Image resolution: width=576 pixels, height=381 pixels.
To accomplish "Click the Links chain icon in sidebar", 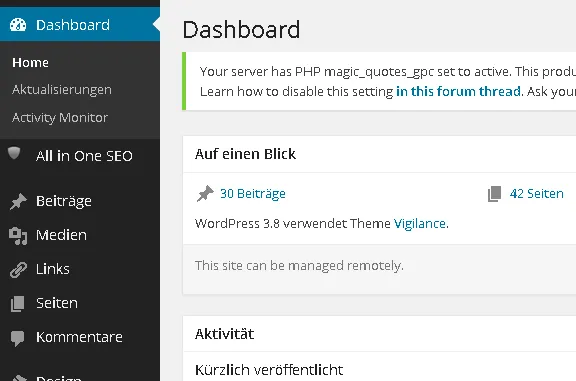I will (18, 270).
